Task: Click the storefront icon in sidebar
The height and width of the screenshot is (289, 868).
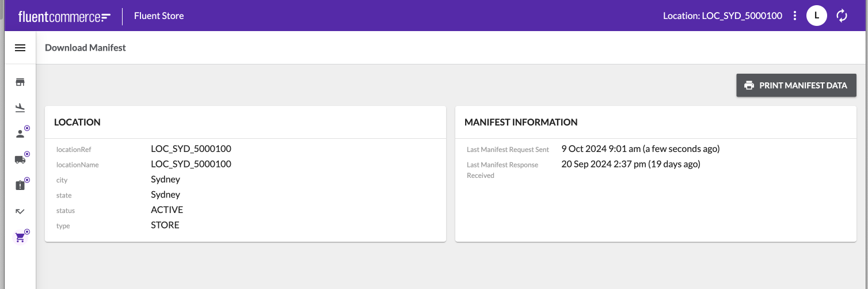Action: pos(20,82)
